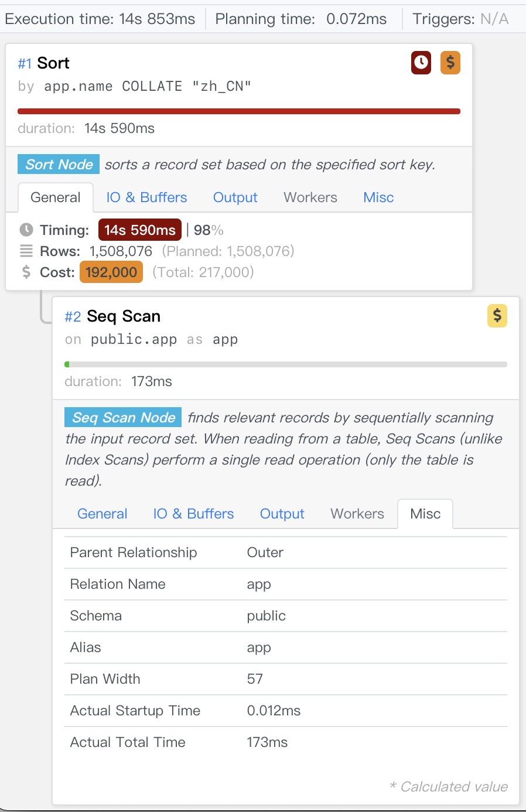The height and width of the screenshot is (812, 526).
Task: Click the blue Sort Node label
Action: [x=59, y=165]
